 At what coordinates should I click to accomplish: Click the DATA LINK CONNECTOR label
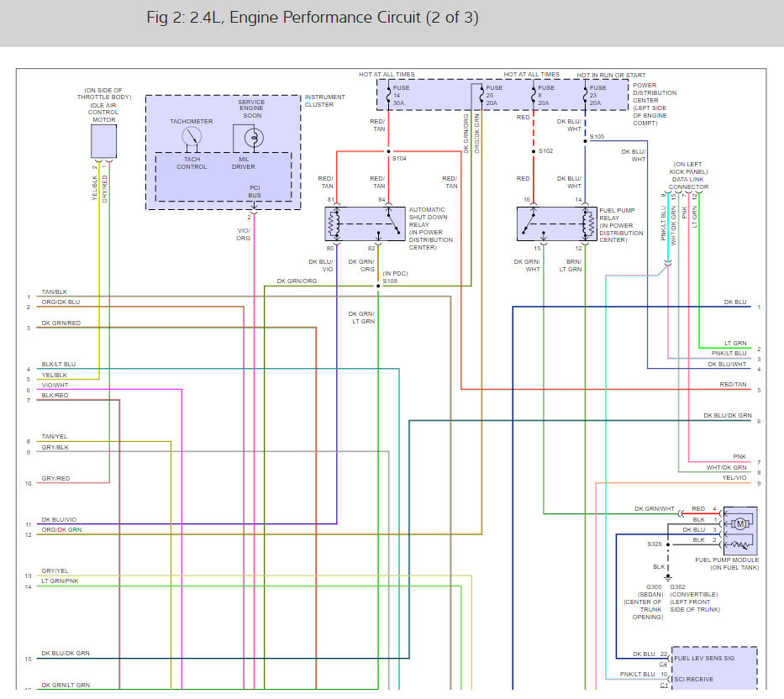point(688,183)
